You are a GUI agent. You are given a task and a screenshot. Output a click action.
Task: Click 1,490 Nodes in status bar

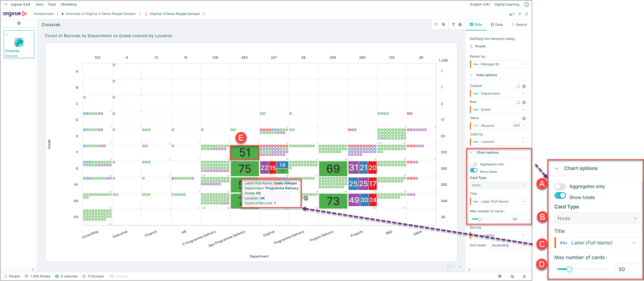(x=40, y=276)
